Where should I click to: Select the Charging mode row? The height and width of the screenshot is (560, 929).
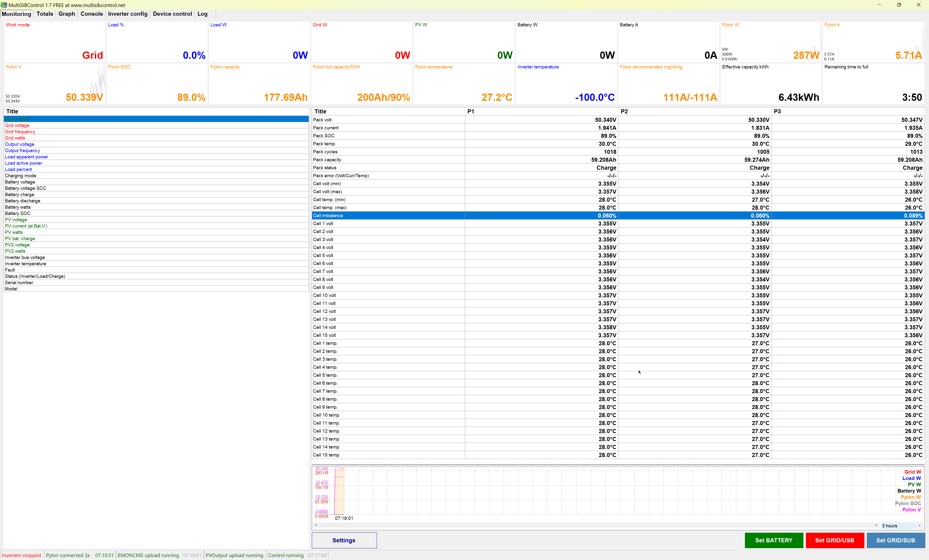156,176
